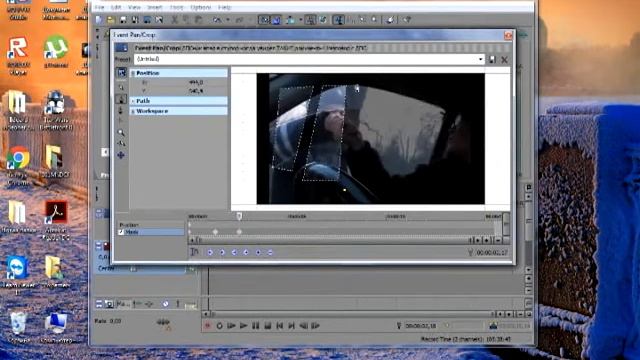640x360 pixels.
Task: Toggle Move Freely cross-arrows tool
Action: point(121,155)
